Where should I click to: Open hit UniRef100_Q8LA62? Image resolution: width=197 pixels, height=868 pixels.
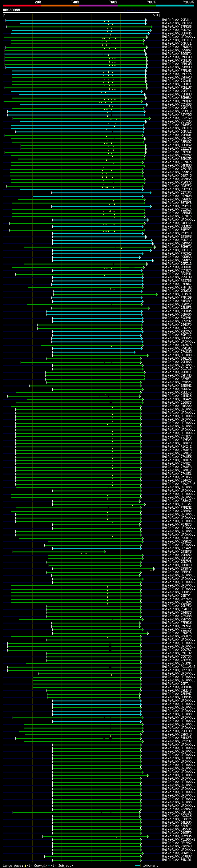coord(177,145)
